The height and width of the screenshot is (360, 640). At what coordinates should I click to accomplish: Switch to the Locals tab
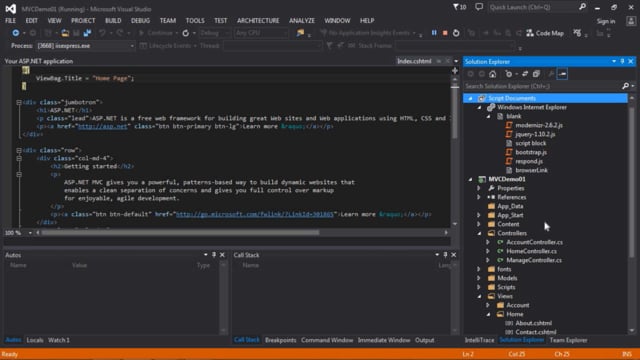tap(35, 340)
